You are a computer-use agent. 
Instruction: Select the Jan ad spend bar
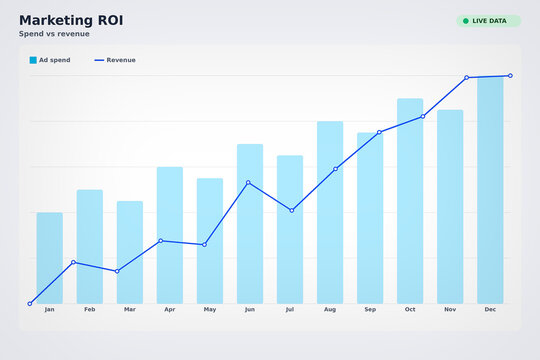50,258
